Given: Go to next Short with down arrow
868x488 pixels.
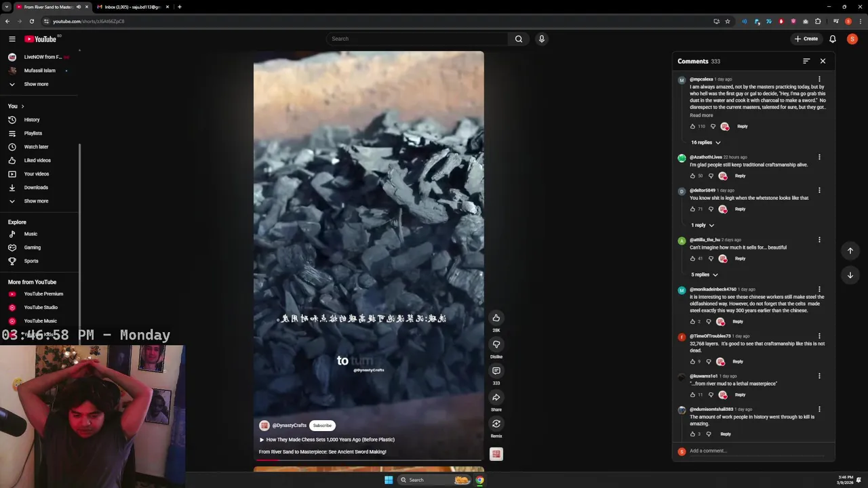Looking at the screenshot, I should coord(850,275).
